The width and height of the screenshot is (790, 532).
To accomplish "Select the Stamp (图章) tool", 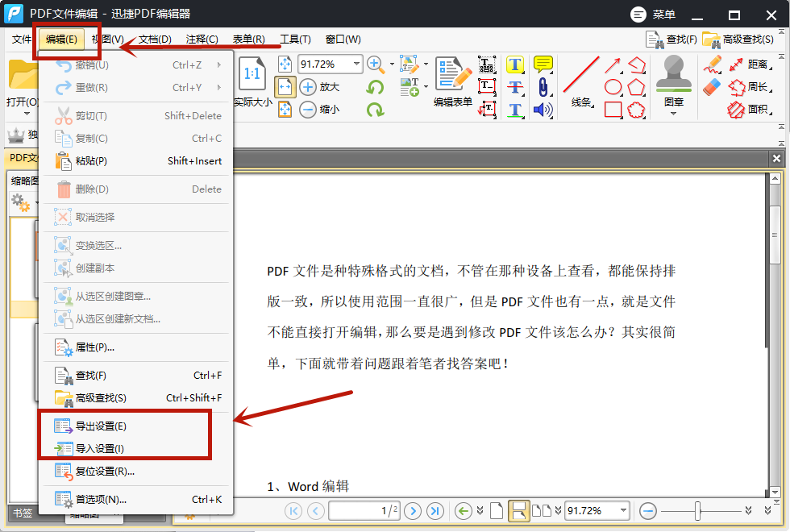I will [x=674, y=81].
